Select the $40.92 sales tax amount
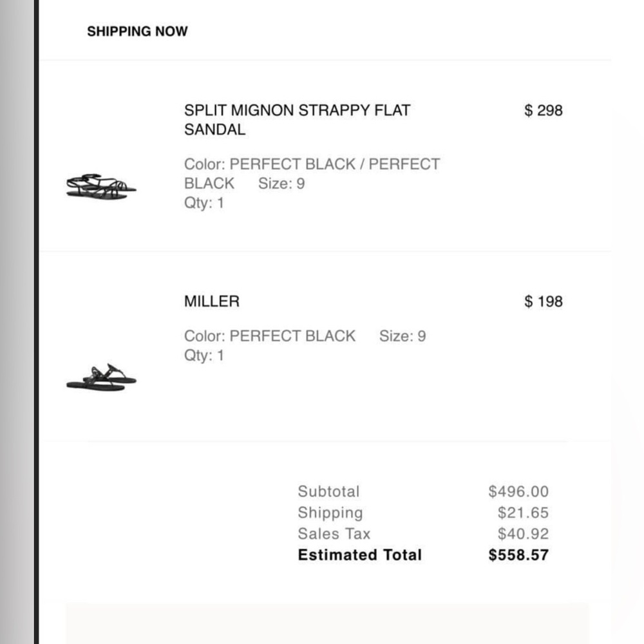The height and width of the screenshot is (644, 644). click(523, 534)
